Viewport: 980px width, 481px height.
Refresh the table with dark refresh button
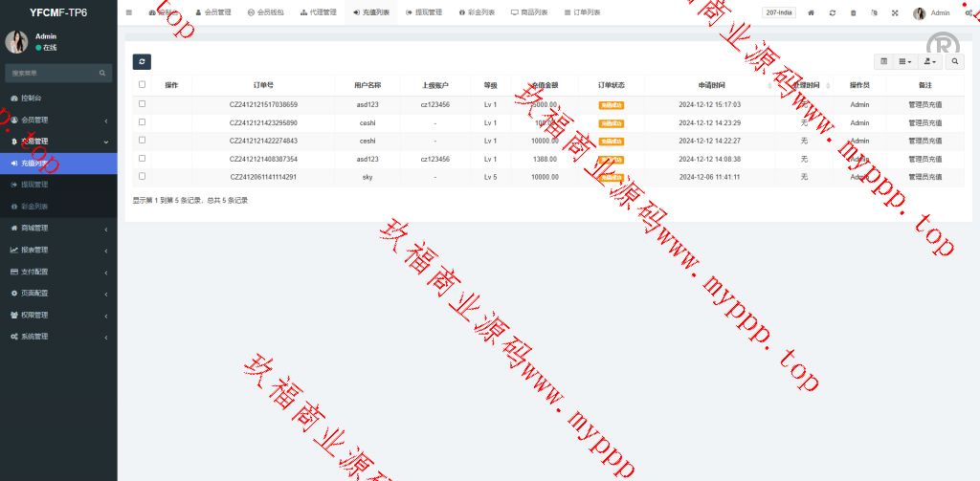pos(142,61)
